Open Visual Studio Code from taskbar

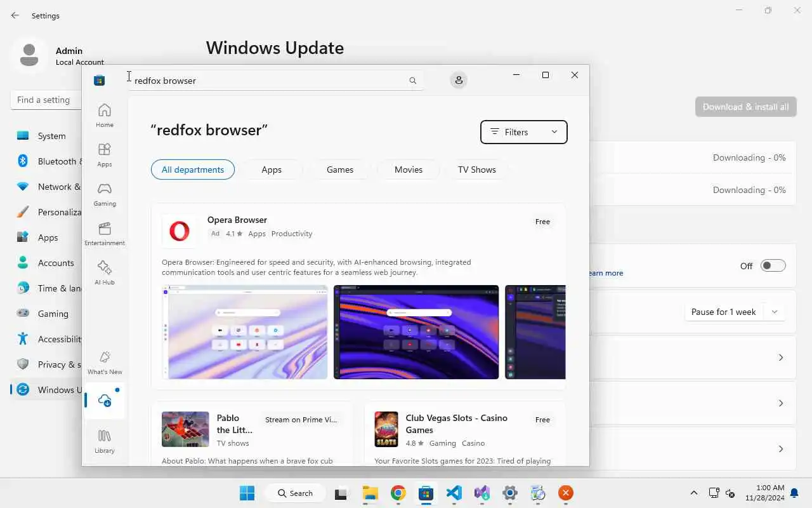click(x=454, y=493)
